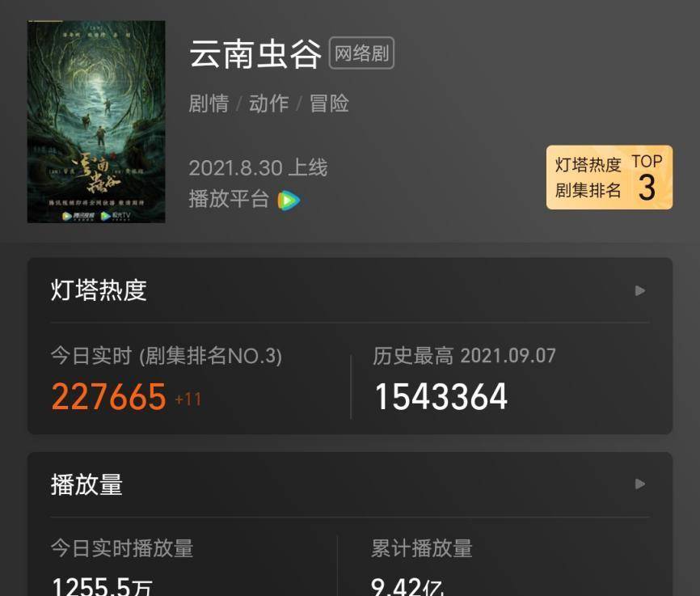Click the 播放量 section header

[86, 484]
